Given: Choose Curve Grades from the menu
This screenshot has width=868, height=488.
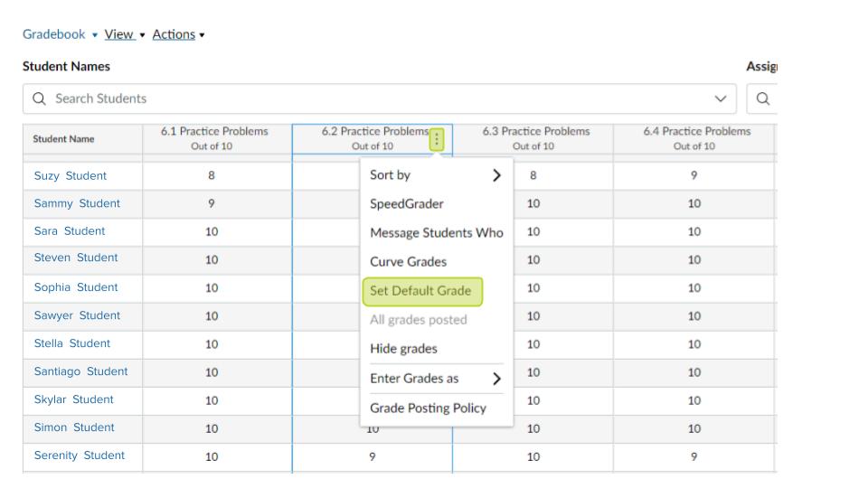Looking at the screenshot, I should click(x=408, y=262).
